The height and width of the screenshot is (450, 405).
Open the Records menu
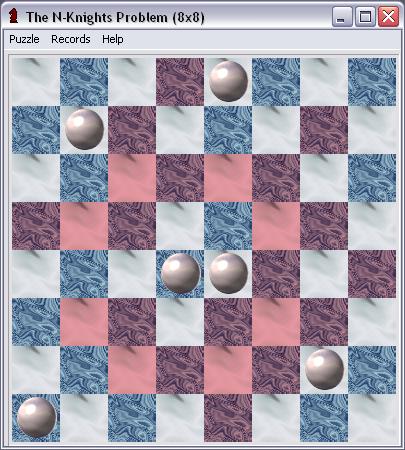[x=71, y=39]
